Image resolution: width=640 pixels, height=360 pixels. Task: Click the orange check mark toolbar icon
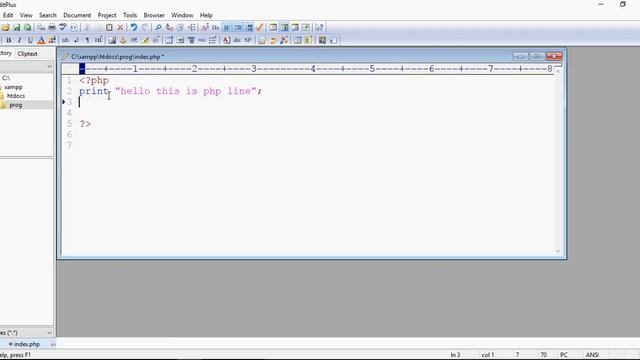[x=260, y=27]
